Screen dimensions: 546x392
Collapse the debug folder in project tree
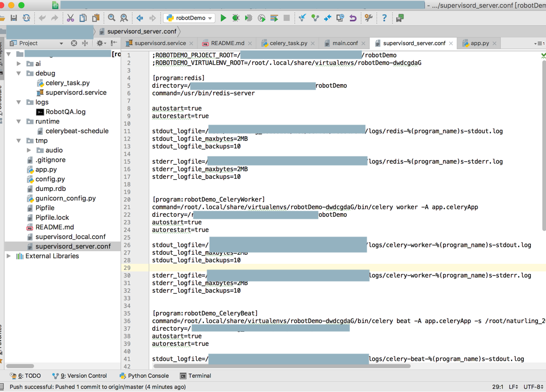(x=19, y=73)
